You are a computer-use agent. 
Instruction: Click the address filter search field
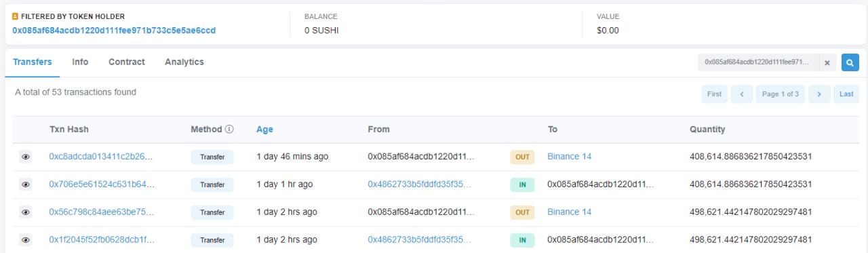pyautogui.click(x=758, y=62)
